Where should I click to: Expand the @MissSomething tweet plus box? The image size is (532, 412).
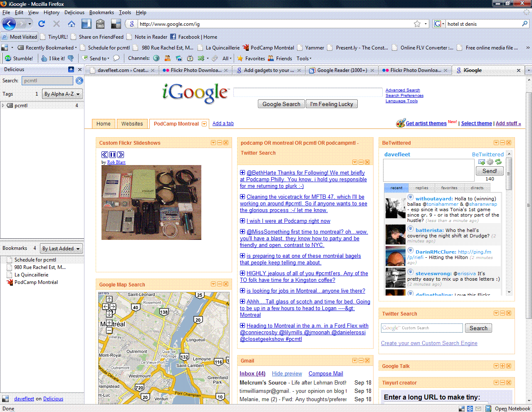click(x=242, y=232)
